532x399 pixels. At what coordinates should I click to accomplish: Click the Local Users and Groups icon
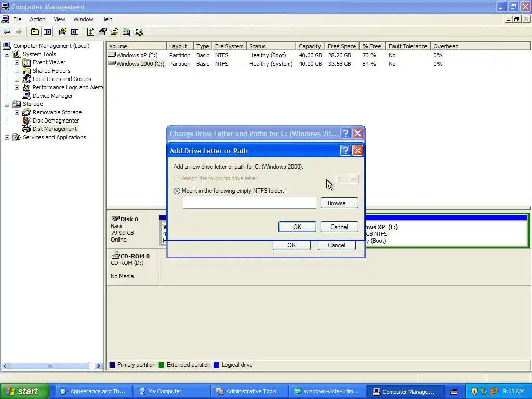pos(26,79)
